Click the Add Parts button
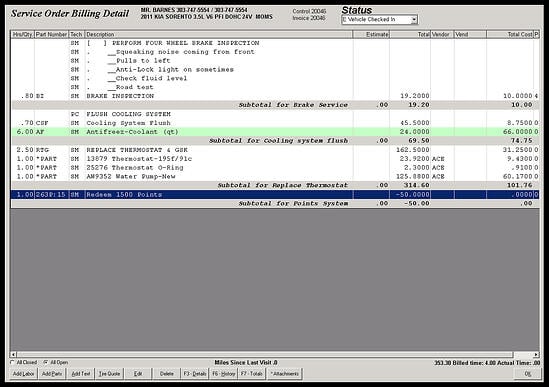Screen dimensions: 549x387 (x=52, y=374)
